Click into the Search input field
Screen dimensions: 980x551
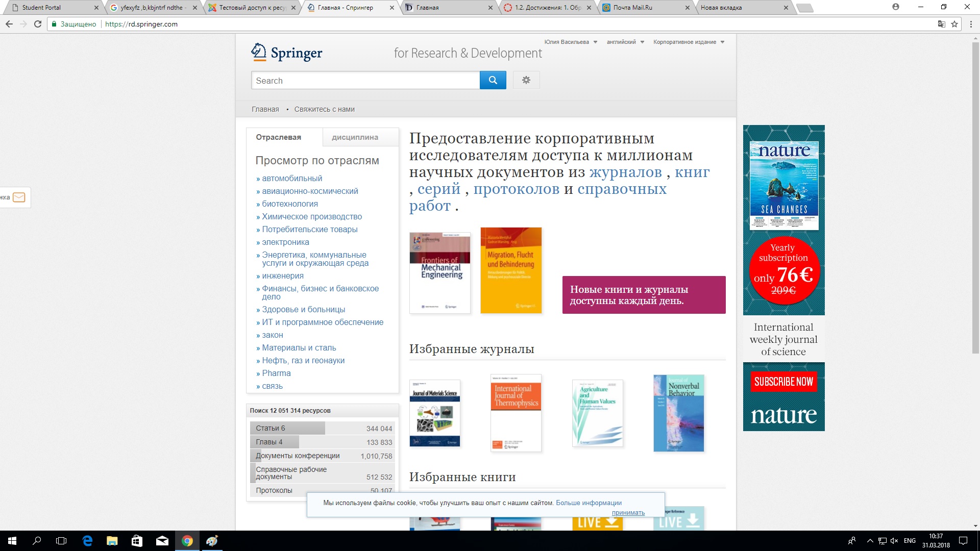point(365,81)
